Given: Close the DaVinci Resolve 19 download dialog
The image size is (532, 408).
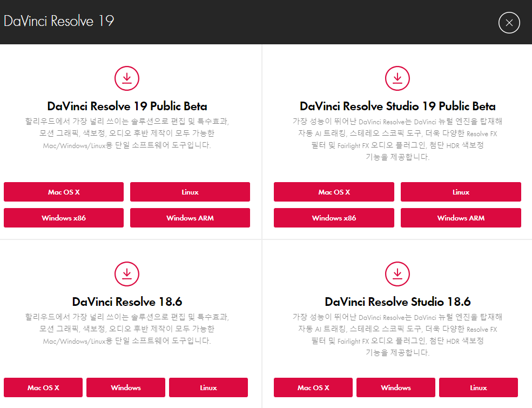Looking at the screenshot, I should tap(509, 23).
